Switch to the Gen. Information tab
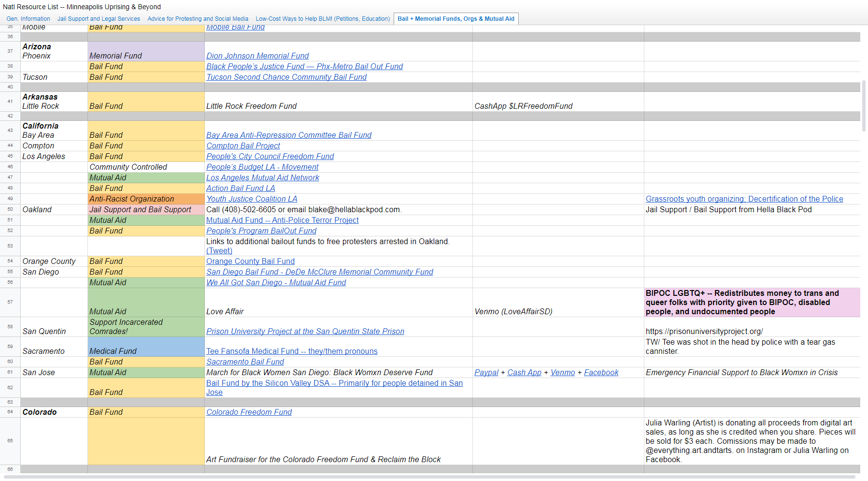 coord(28,19)
